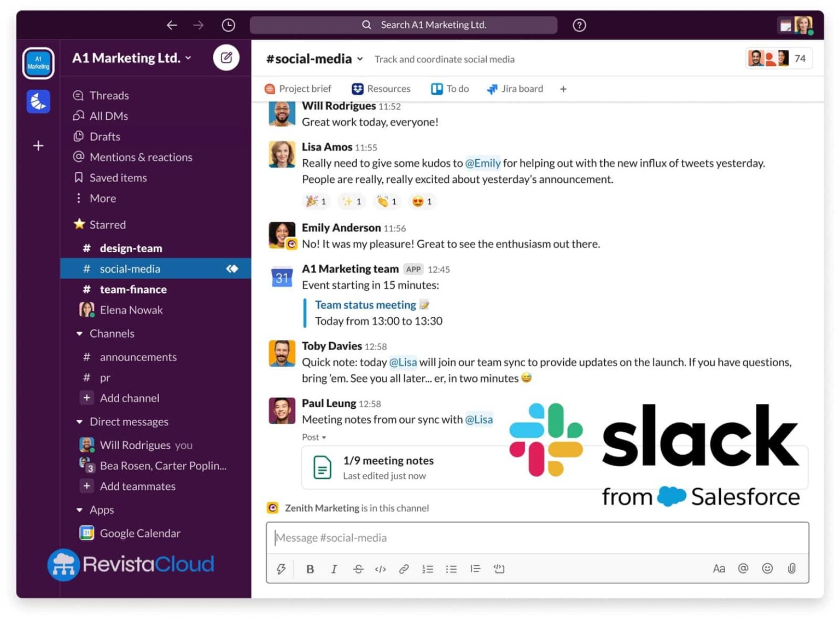840x620 pixels.
Task: Click the mention @ icon in message toolbar
Action: pos(743,569)
